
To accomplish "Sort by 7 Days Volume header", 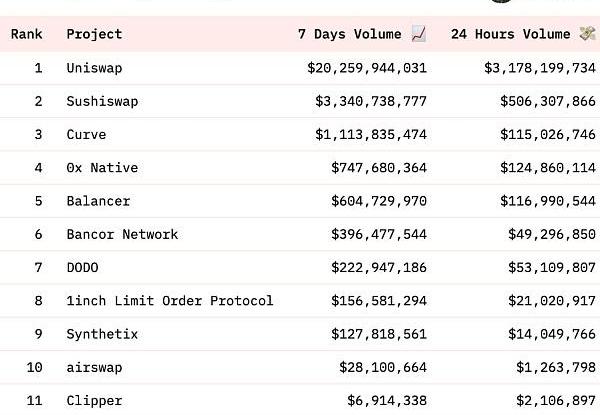I will [x=352, y=34].
